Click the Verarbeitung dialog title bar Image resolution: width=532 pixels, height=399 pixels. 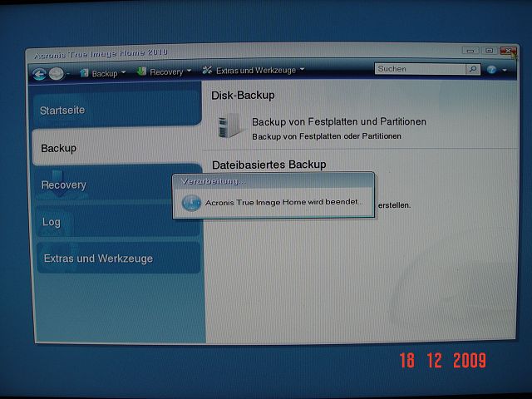(273, 181)
